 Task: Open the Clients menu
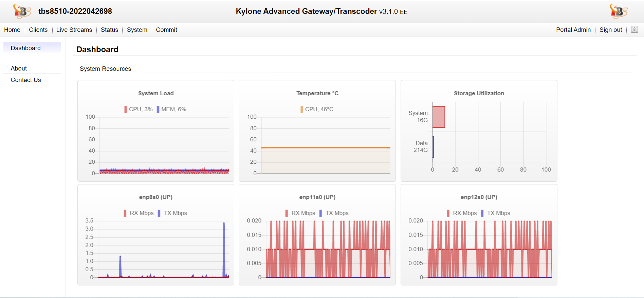click(38, 30)
